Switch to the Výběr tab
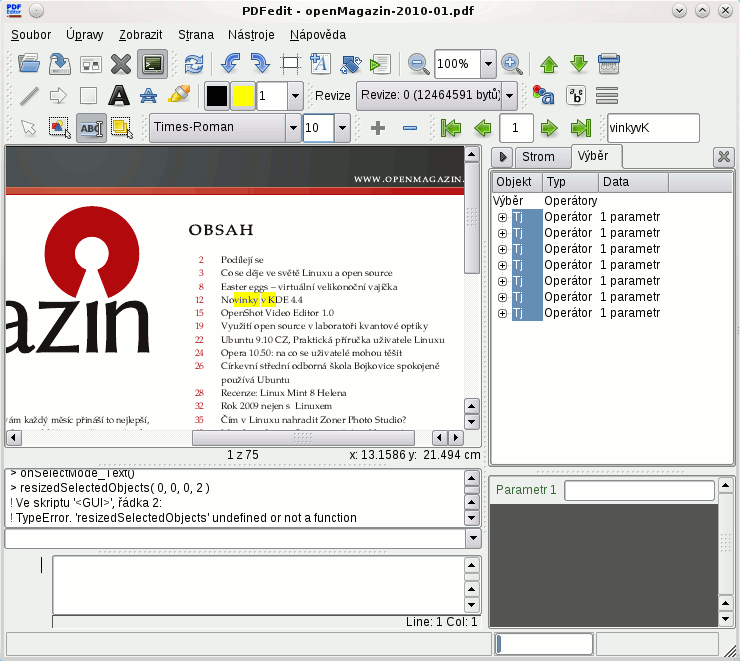 pos(597,156)
